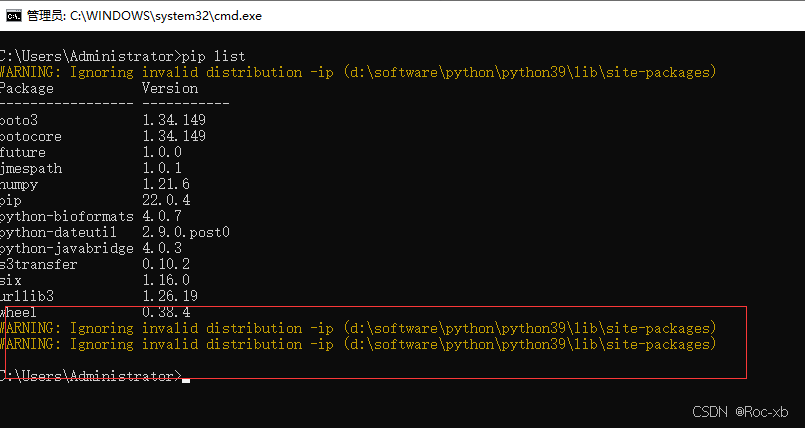The width and height of the screenshot is (805, 428).
Task: Click future version 1.0.0
Action: 162,152
